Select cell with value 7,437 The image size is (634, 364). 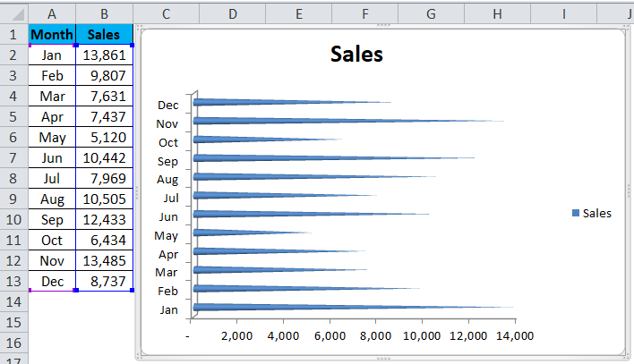(104, 117)
